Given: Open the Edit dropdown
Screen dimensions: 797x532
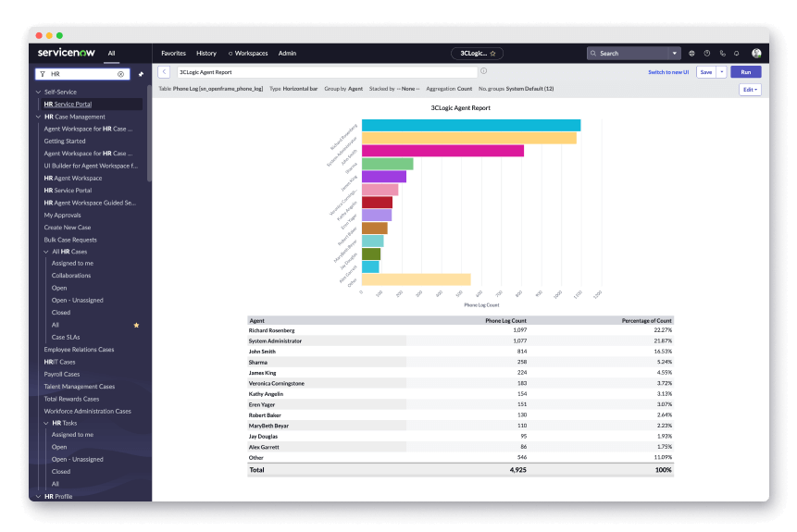Looking at the screenshot, I should [750, 90].
